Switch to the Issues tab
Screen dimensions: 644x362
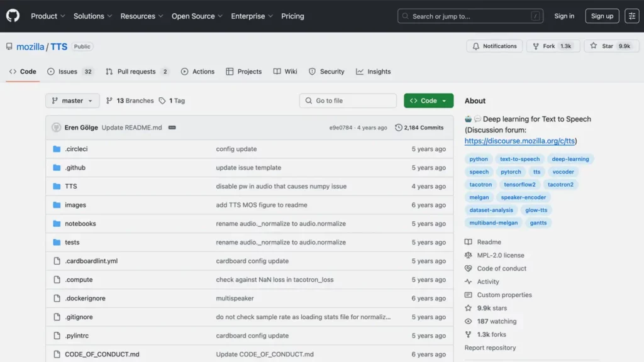pyautogui.click(x=70, y=72)
